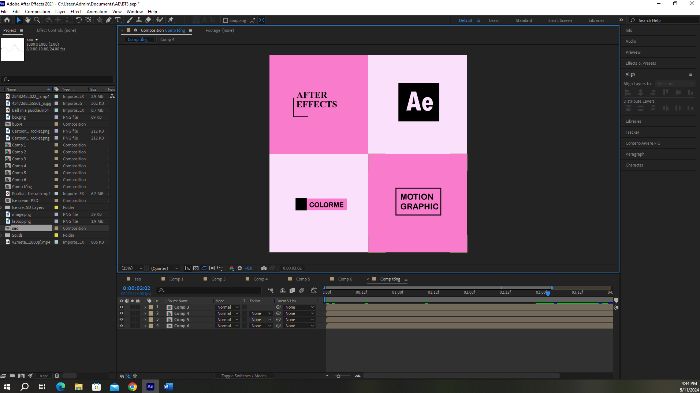Open the viewer magnification ratio dropdown
Viewport: 700px width, 393px height.
pos(132,268)
